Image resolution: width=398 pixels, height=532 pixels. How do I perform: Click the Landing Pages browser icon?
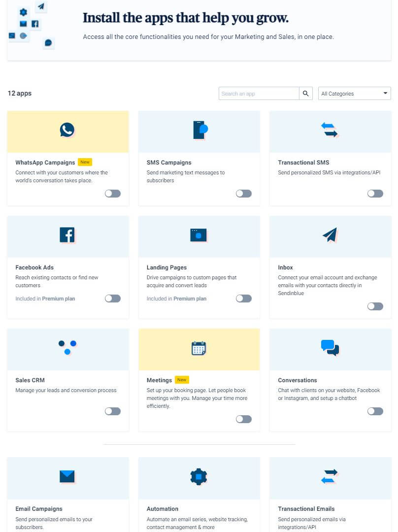point(199,235)
